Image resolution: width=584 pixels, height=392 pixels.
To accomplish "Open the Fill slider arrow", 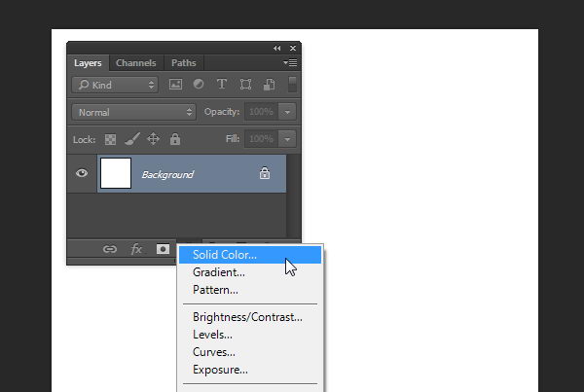I will (x=287, y=139).
